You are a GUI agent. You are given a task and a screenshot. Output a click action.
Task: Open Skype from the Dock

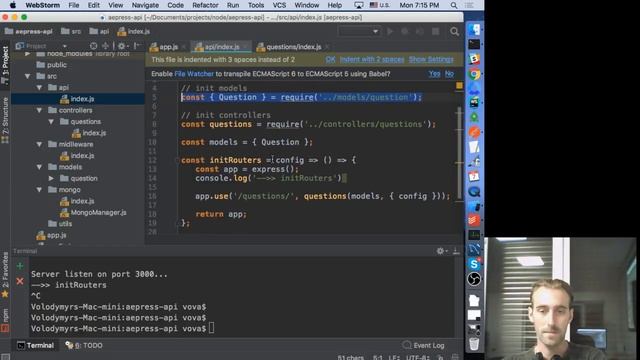pos(474,264)
